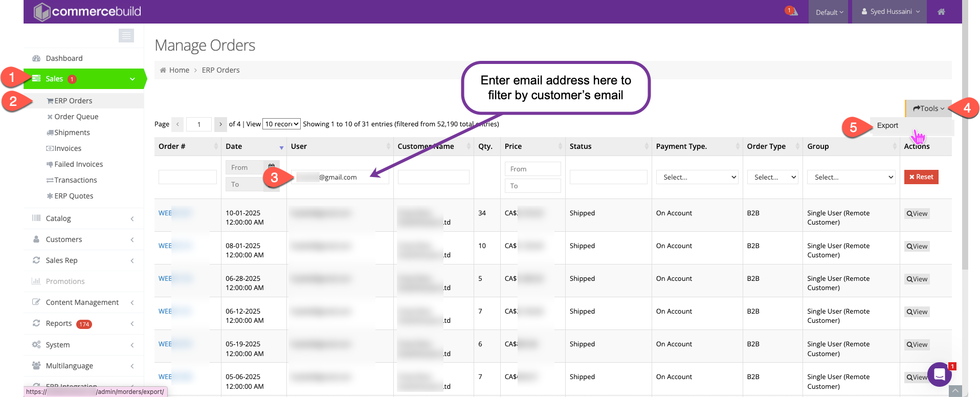
Task: Click the red Reset filter button
Action: (921, 177)
